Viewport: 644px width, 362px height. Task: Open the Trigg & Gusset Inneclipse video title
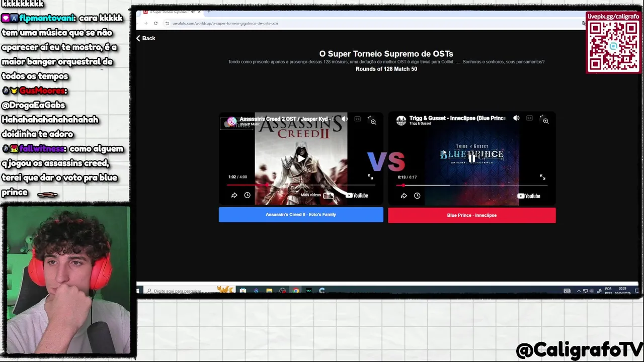tap(457, 118)
